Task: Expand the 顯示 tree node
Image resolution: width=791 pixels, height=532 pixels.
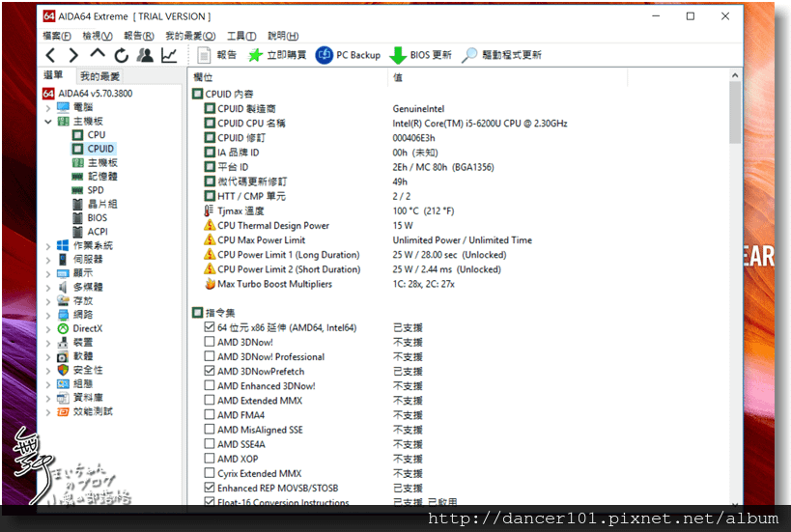Action: [48, 274]
